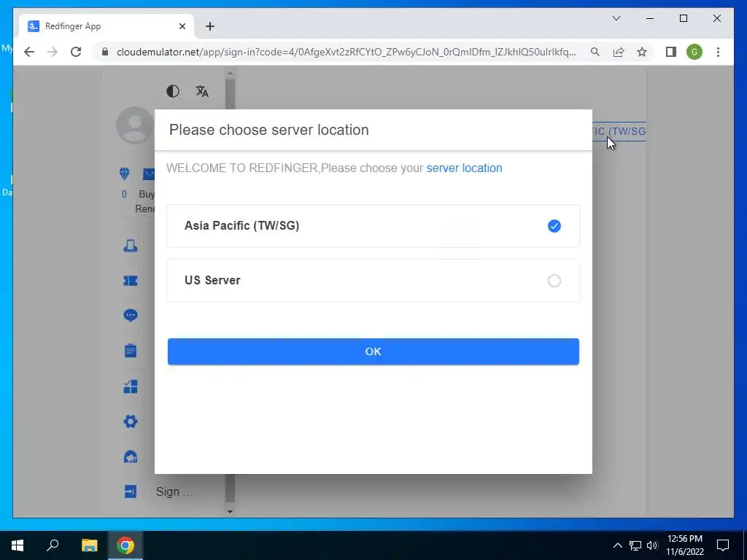
Task: Bookmark this page with the star icon
Action: pos(642,52)
